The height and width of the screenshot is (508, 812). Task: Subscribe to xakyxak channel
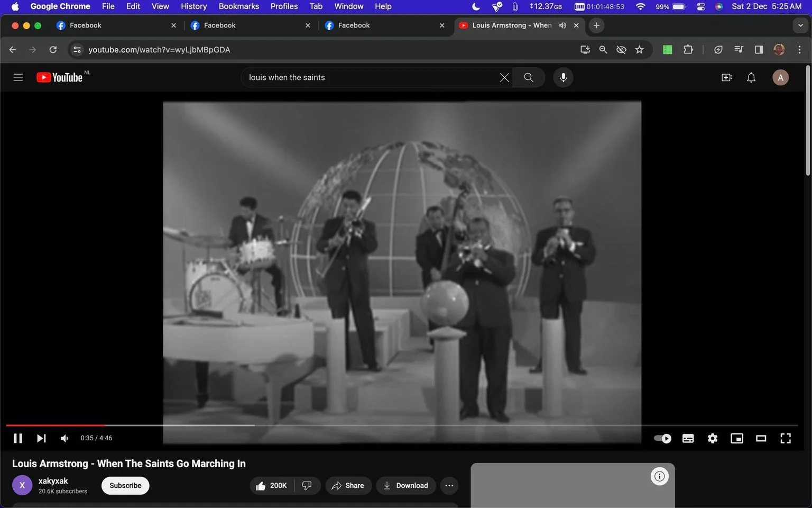coord(125,486)
